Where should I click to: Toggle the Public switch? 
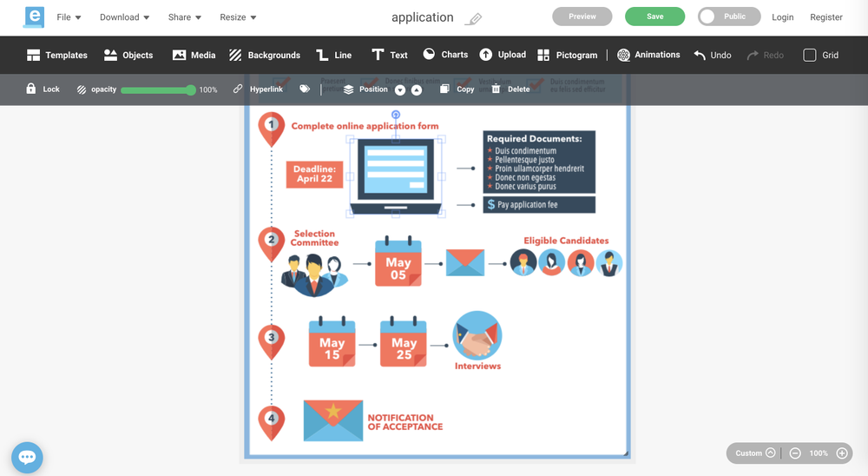point(729,17)
